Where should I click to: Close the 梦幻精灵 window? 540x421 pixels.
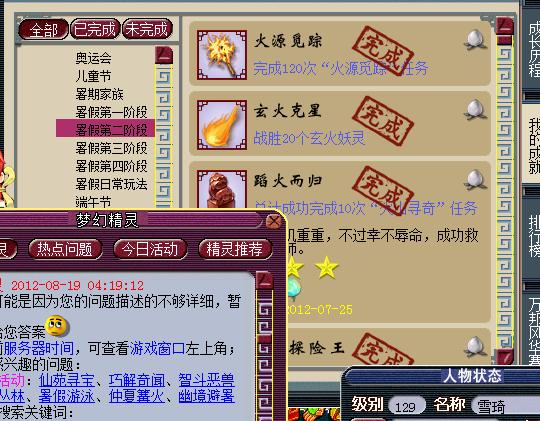tap(274, 222)
